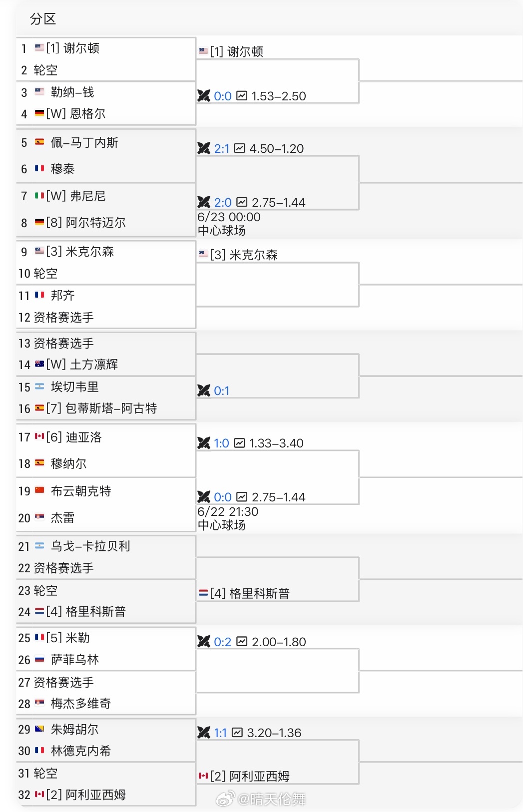Open the 1:0 head-to-head score link
523x812 pixels.
point(221,443)
